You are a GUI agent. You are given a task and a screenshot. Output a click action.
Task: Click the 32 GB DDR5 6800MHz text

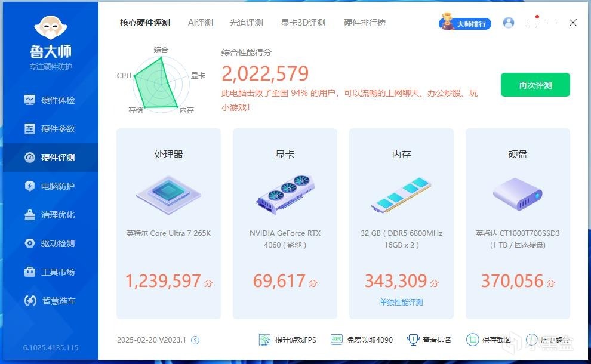click(x=401, y=239)
